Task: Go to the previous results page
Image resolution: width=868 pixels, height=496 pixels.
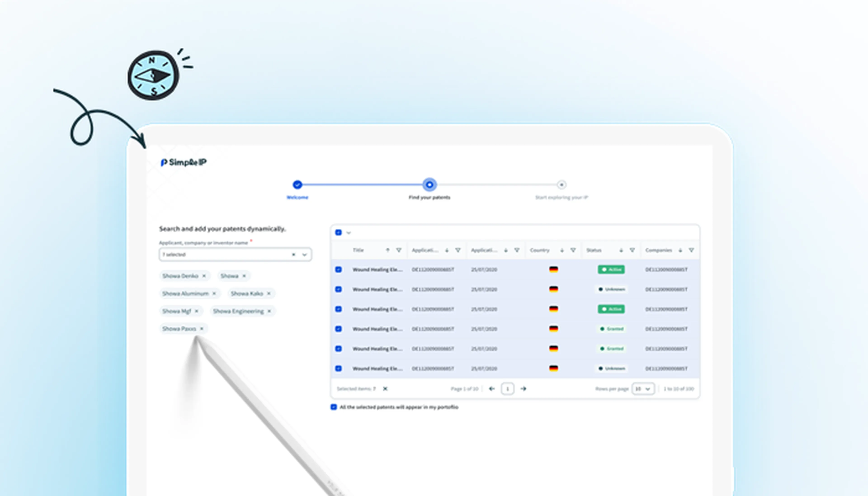Action: (492, 389)
